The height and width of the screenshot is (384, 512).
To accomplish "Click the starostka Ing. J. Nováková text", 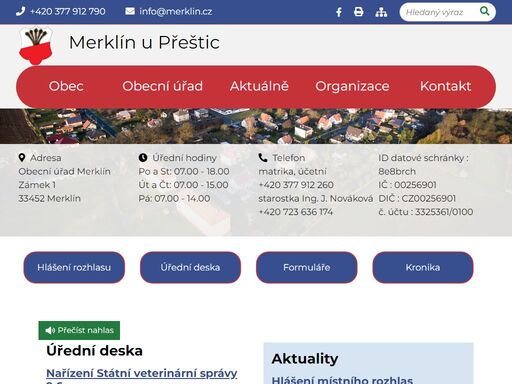I will coord(316,199).
